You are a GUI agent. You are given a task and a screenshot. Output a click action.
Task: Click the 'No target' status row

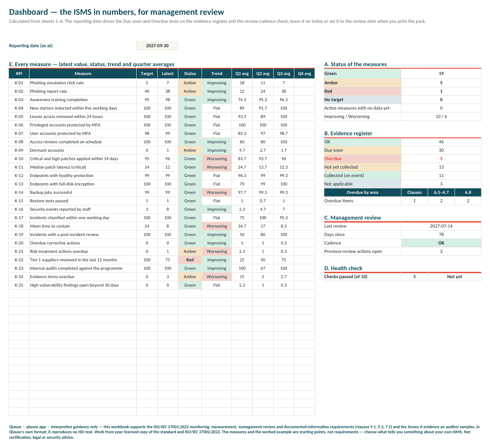(x=402, y=99)
